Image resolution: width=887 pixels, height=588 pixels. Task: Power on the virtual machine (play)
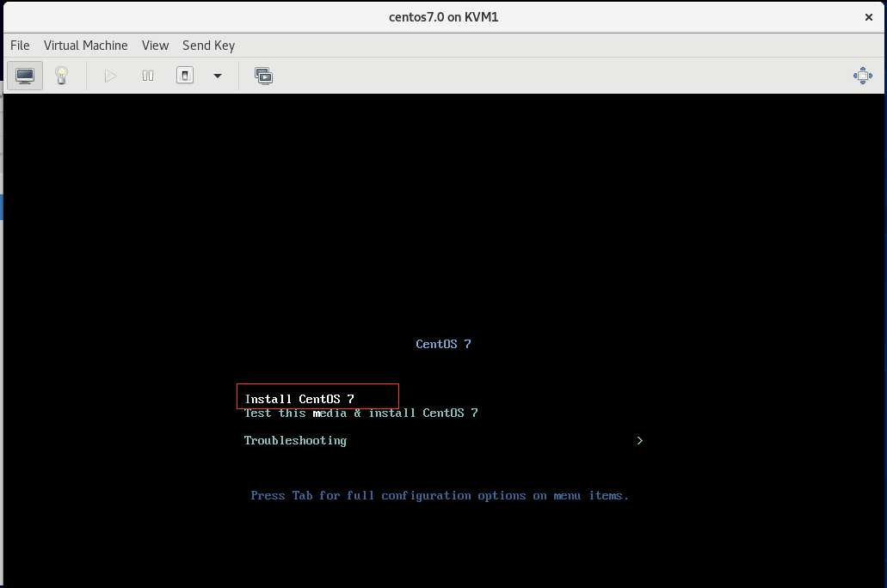(110, 76)
